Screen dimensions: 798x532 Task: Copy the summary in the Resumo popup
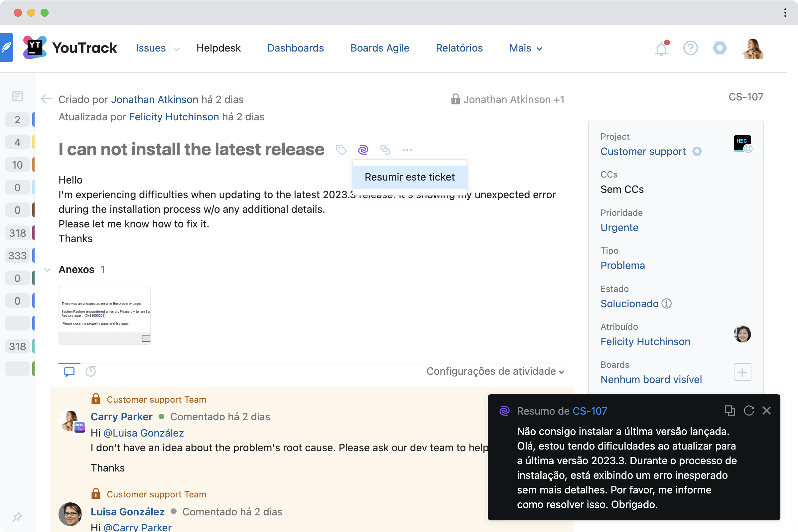730,411
